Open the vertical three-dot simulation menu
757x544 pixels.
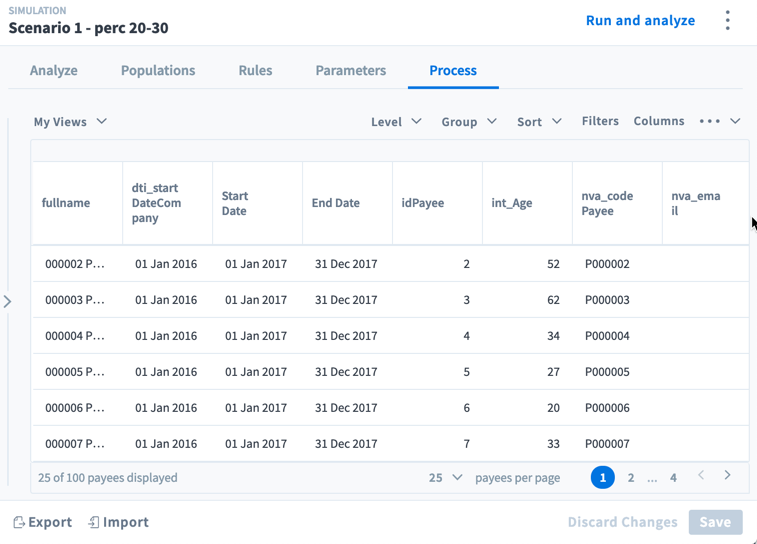(727, 20)
